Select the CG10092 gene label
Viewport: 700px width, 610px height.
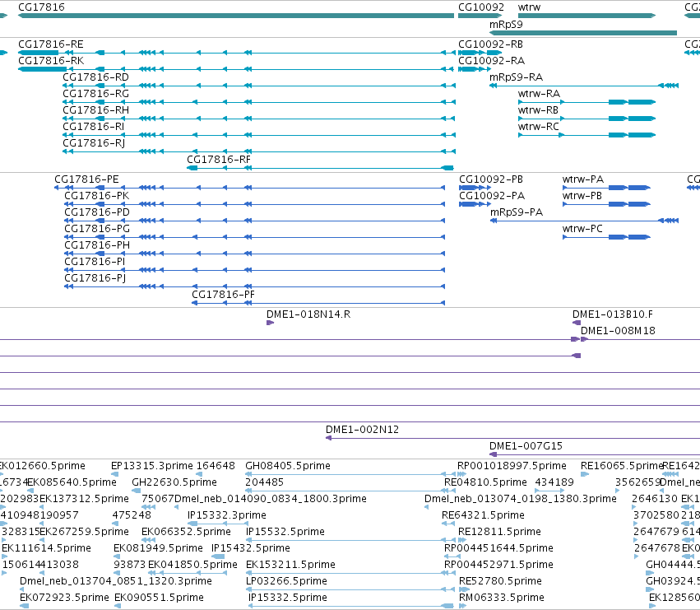coord(481,7)
